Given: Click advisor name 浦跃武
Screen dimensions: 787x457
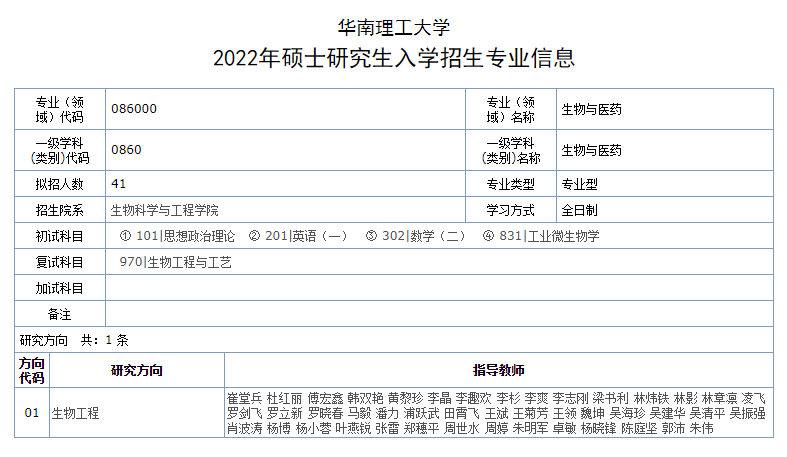Looking at the screenshot, I should (x=422, y=413).
